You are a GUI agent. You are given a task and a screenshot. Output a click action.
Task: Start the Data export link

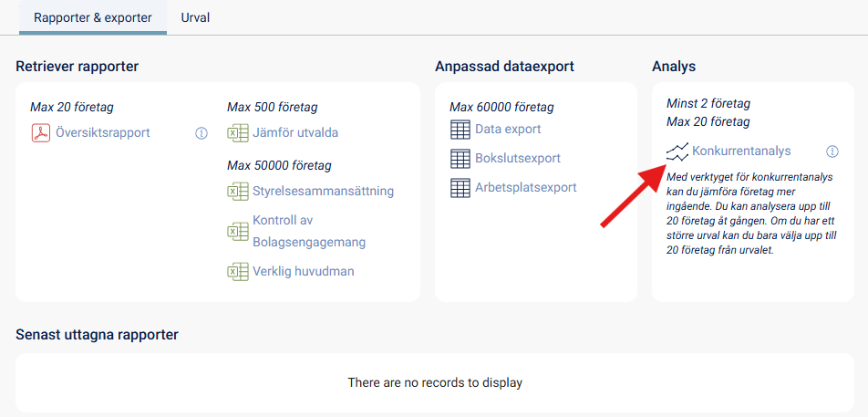point(508,130)
